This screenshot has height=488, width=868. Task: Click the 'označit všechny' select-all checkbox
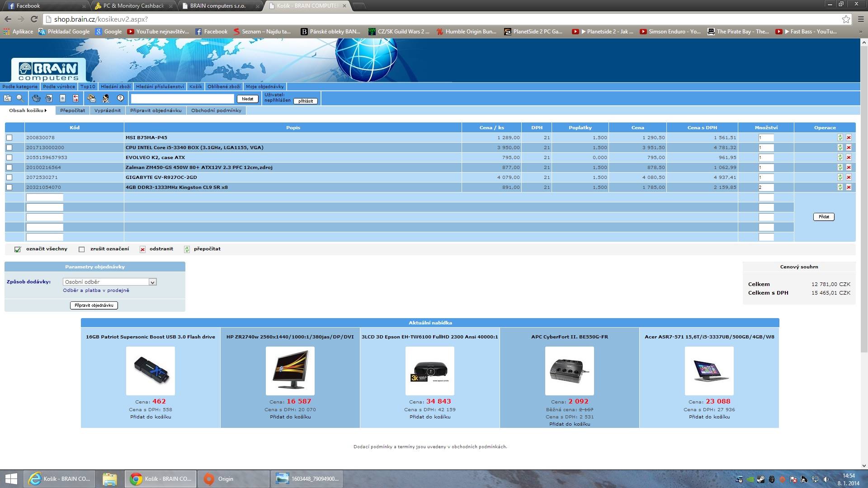pyautogui.click(x=18, y=249)
